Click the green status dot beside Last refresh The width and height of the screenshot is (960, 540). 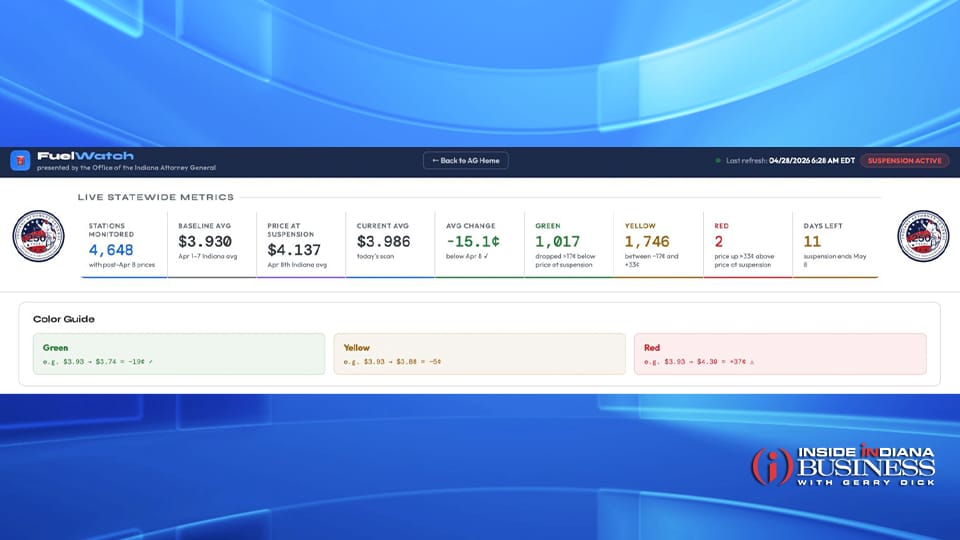(718, 160)
